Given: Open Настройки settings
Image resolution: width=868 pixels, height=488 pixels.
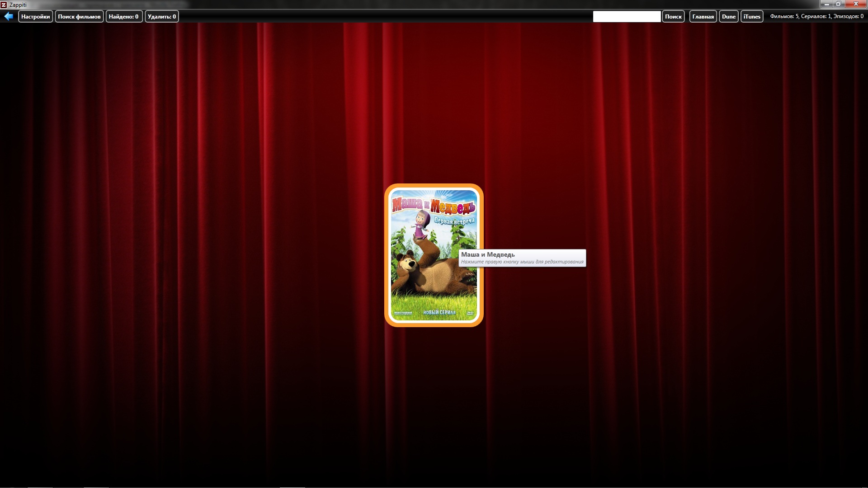Looking at the screenshot, I should (x=35, y=17).
